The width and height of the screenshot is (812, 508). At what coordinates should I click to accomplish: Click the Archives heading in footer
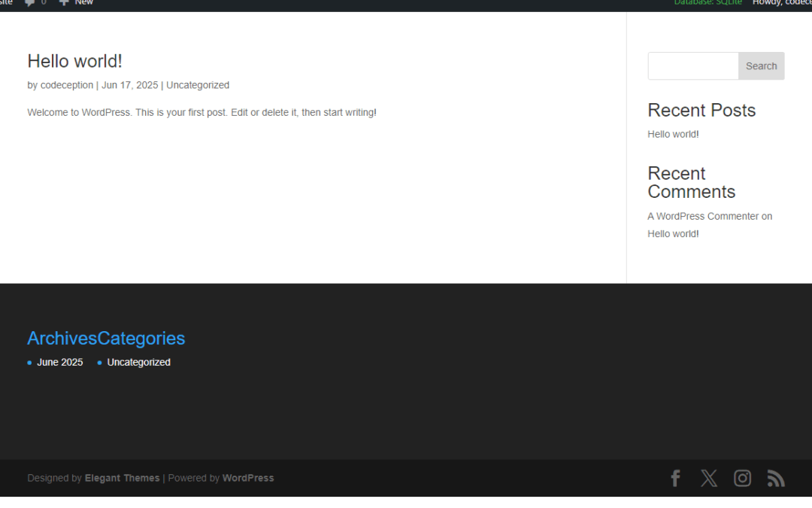pos(62,339)
